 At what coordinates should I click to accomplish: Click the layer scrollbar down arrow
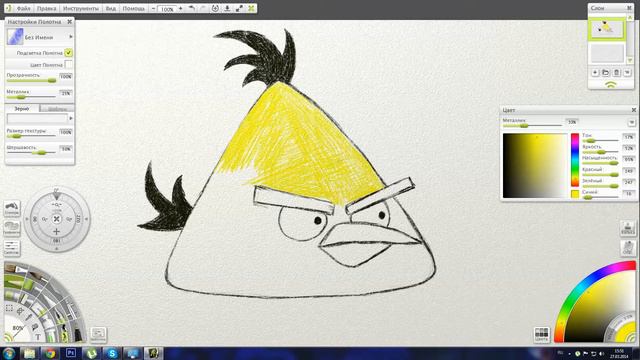tap(630, 60)
